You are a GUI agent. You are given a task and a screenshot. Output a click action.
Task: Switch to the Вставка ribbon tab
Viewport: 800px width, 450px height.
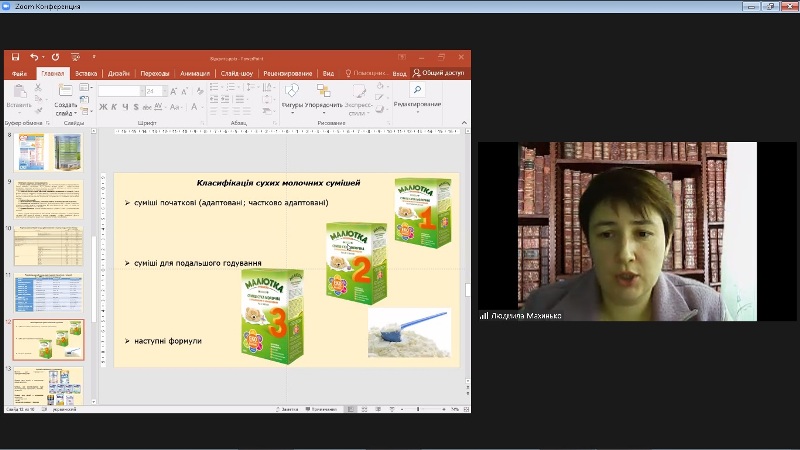[86, 73]
